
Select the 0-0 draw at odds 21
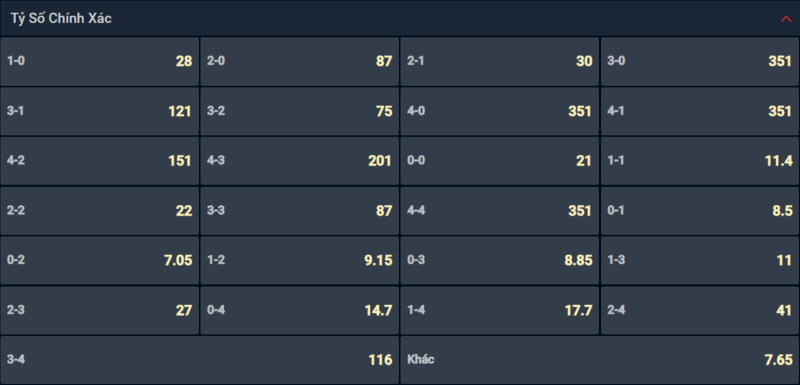click(x=499, y=161)
